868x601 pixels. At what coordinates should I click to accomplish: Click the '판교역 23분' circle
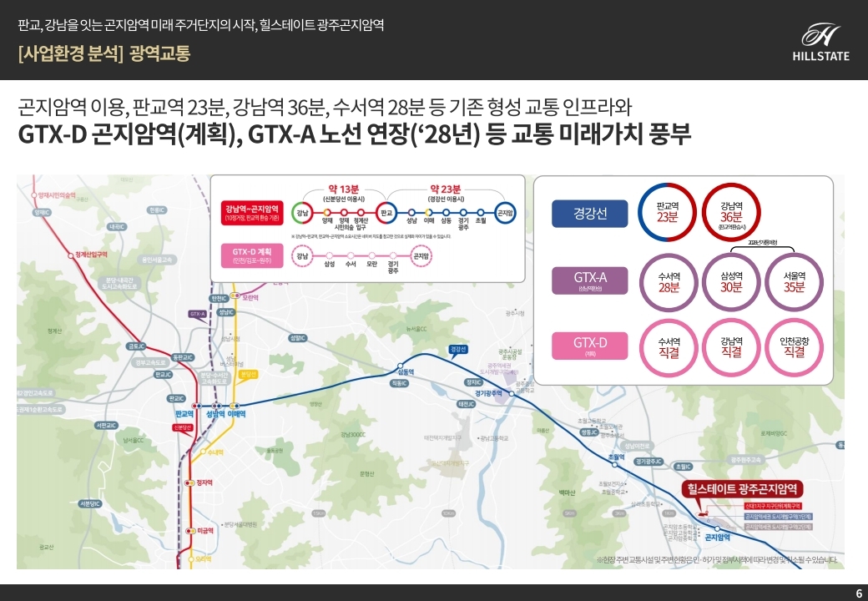(x=668, y=213)
